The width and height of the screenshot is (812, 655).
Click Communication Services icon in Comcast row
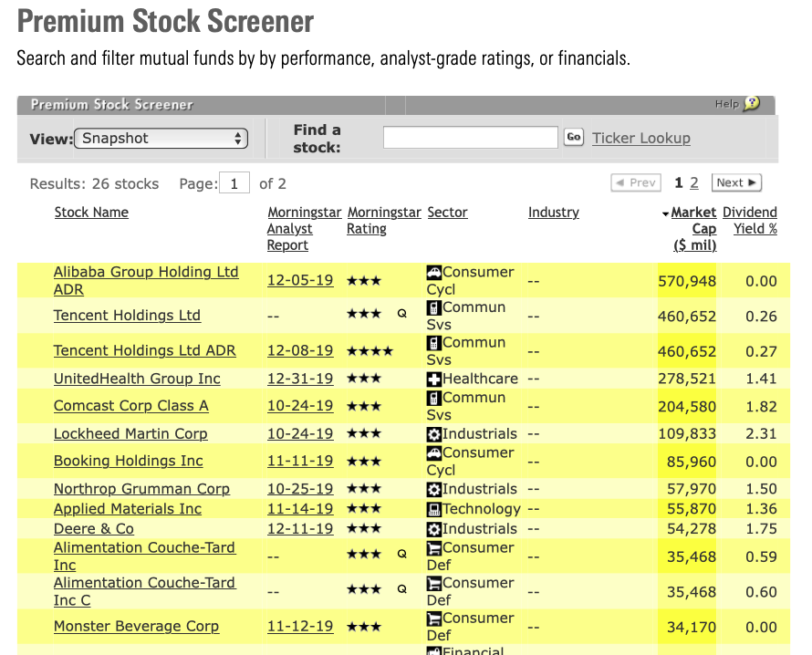[x=434, y=398]
